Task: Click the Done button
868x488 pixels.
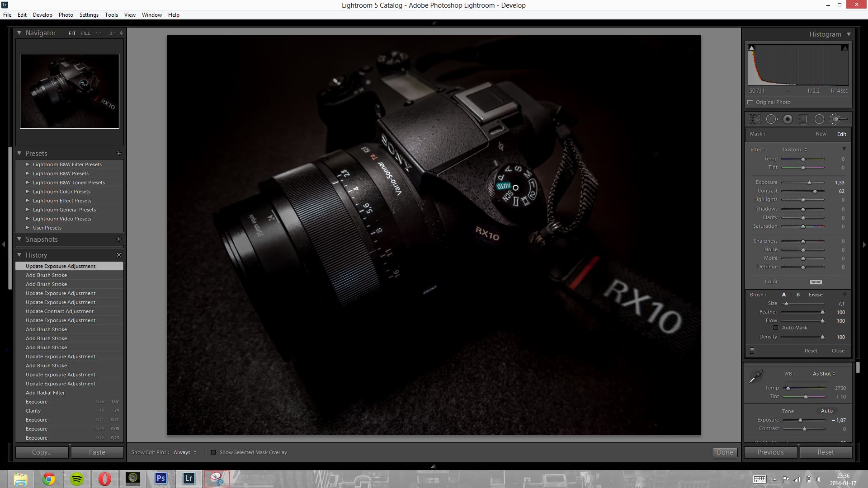Action: click(x=725, y=452)
